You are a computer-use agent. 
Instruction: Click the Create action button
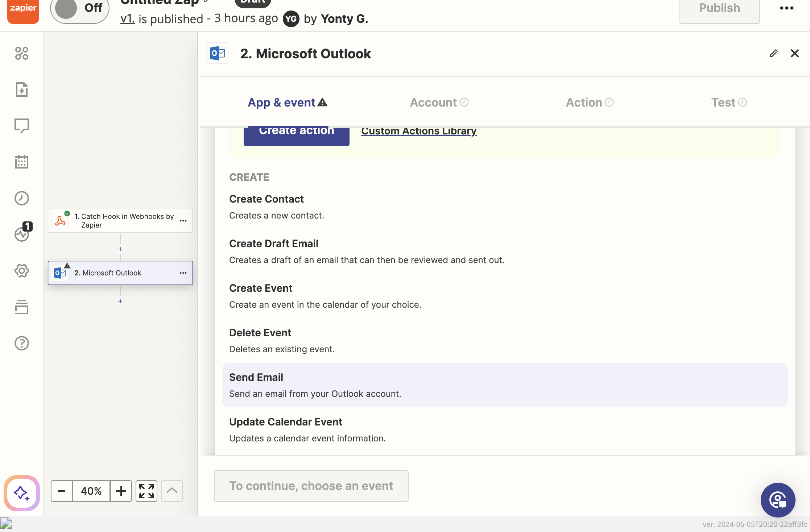[x=297, y=136]
